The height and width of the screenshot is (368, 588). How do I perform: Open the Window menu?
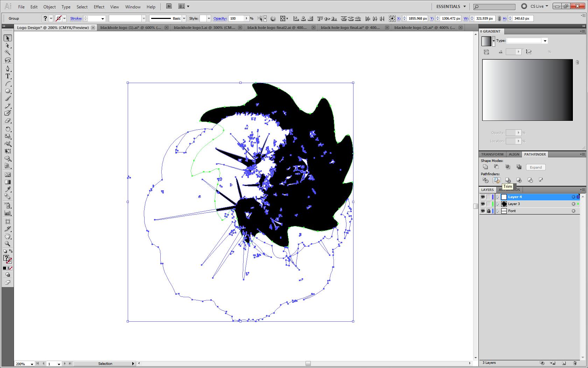(133, 7)
